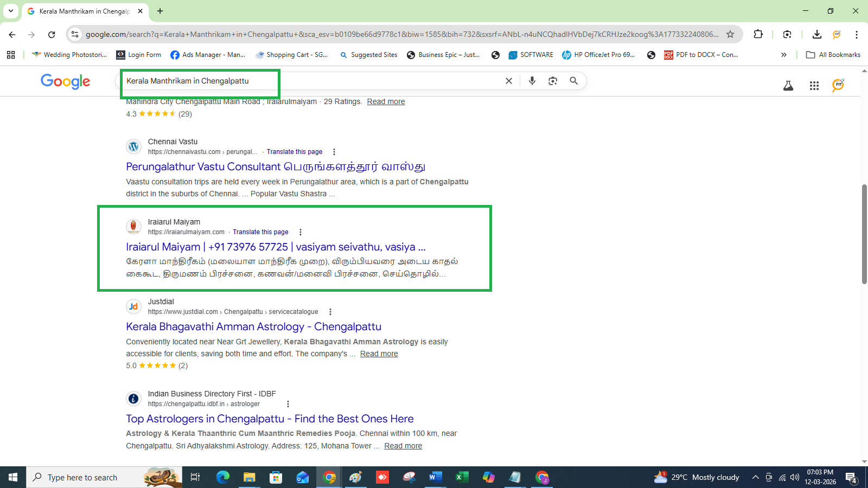The image size is (868, 488).
Task: Clear the search box with X icon
Action: (508, 81)
